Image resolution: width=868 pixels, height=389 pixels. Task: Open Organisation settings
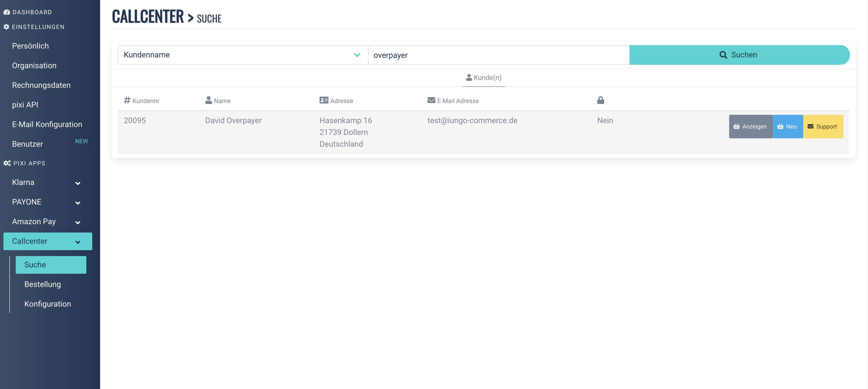[x=34, y=65]
